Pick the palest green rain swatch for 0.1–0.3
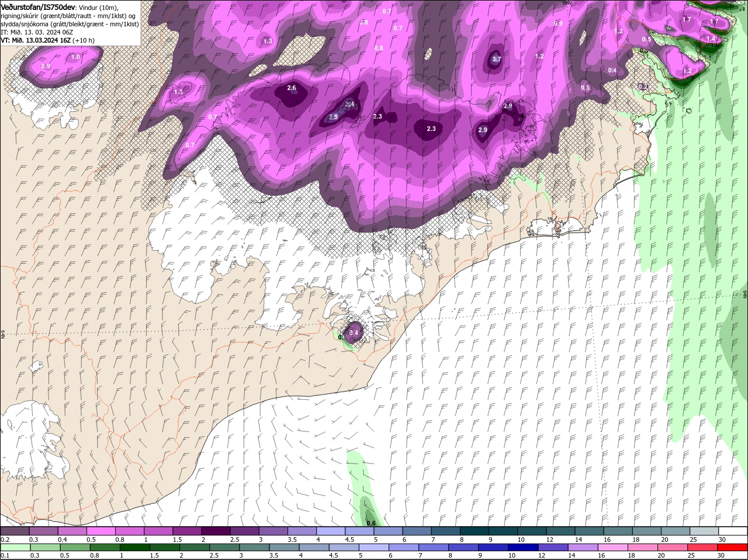 click(x=15, y=548)
